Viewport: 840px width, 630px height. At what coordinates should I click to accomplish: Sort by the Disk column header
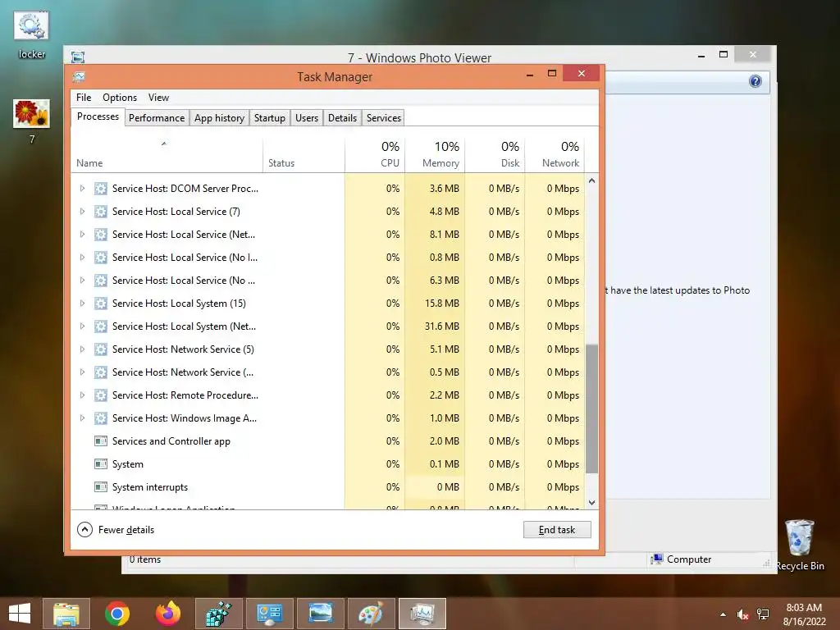point(495,155)
